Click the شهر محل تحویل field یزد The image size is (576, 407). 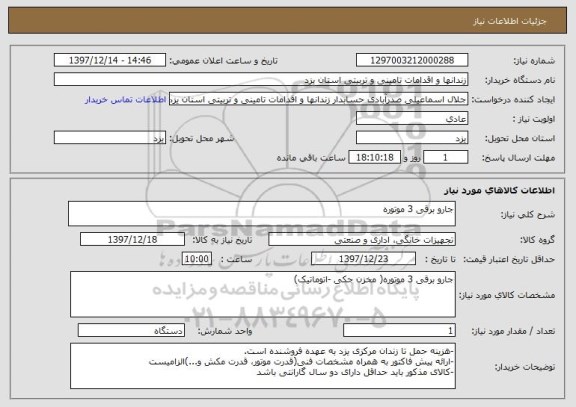110,138
